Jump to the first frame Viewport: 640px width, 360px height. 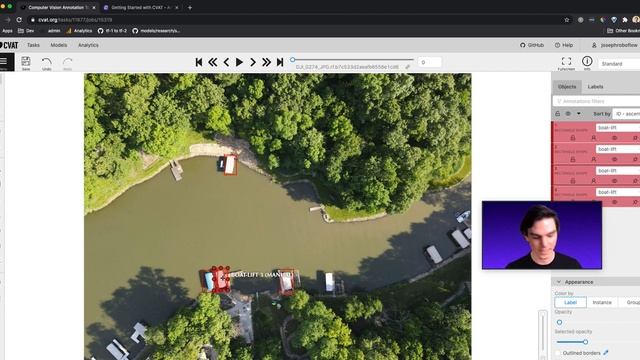(x=199, y=62)
